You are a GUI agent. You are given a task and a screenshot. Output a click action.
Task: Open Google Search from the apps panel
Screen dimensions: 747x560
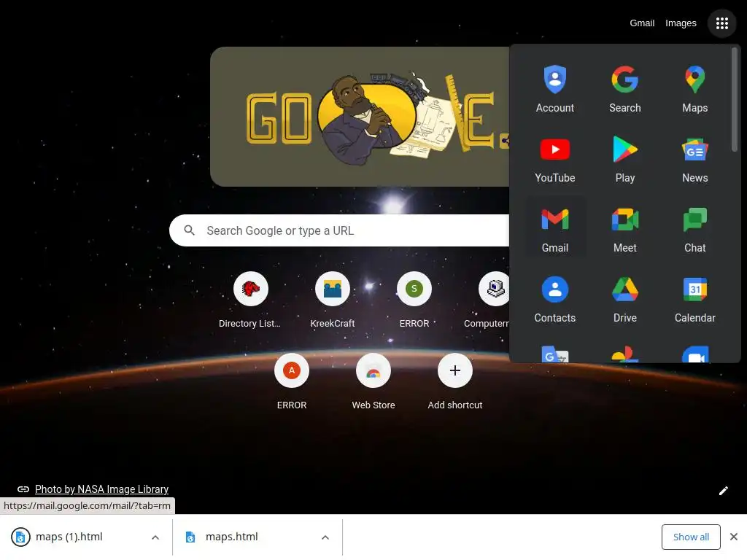pos(624,89)
